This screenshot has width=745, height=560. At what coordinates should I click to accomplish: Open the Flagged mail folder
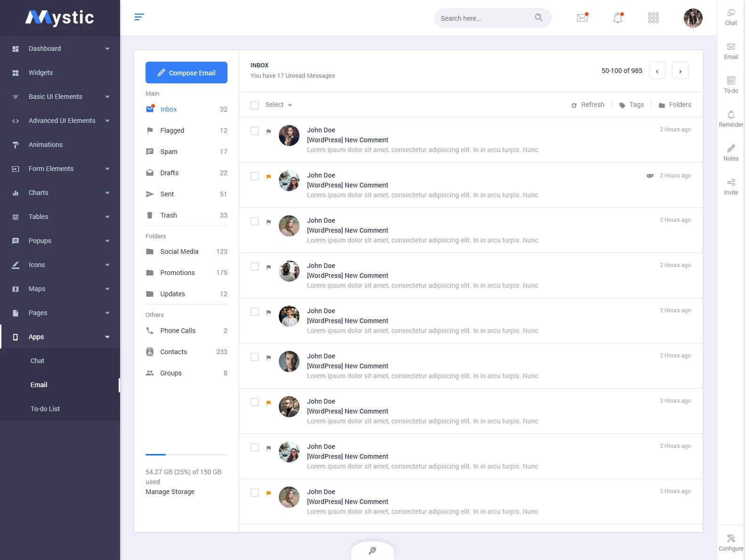(x=186, y=130)
